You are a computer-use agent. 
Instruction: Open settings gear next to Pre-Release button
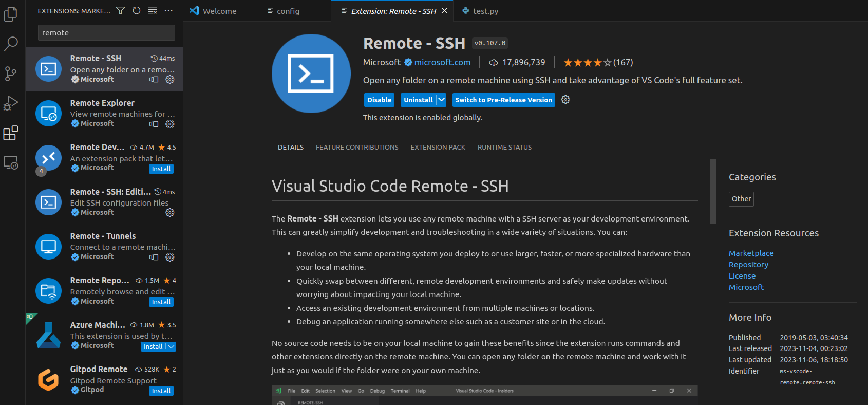pyautogui.click(x=565, y=100)
